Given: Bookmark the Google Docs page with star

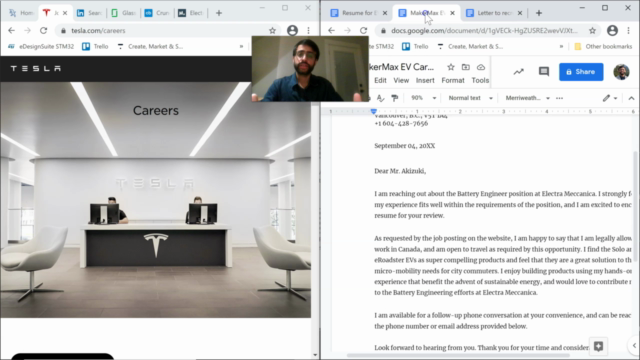Looking at the screenshot, I should click(x=592, y=31).
